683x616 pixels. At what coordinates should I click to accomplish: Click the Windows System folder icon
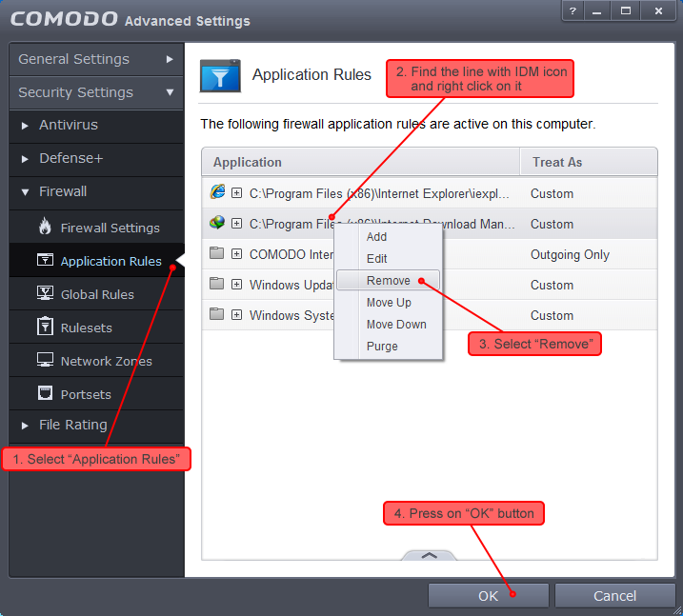[216, 314]
